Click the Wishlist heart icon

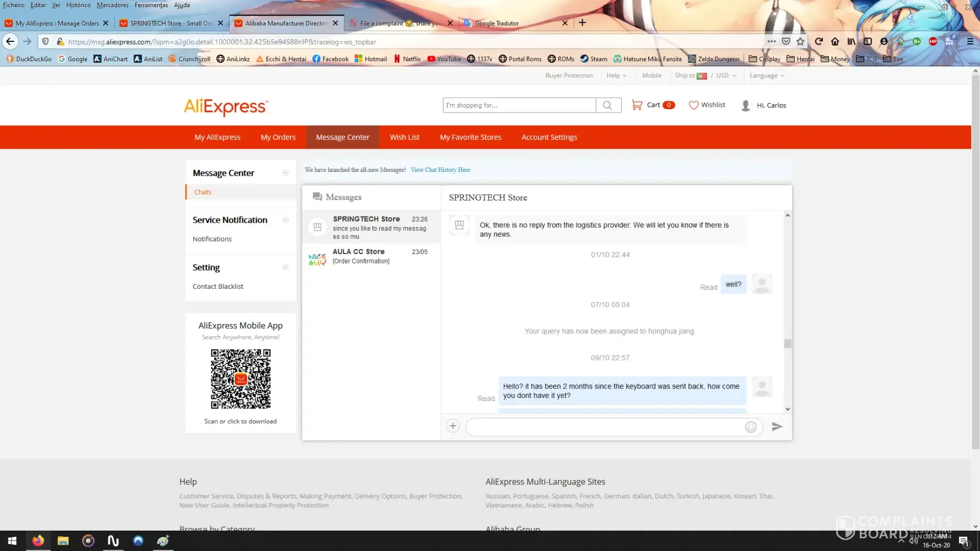click(x=693, y=105)
